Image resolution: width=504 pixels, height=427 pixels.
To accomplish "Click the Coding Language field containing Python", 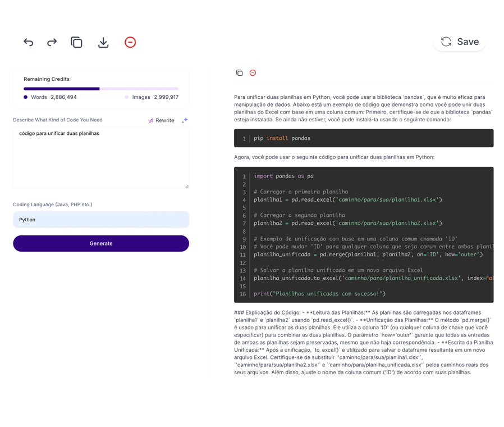I will click(101, 220).
